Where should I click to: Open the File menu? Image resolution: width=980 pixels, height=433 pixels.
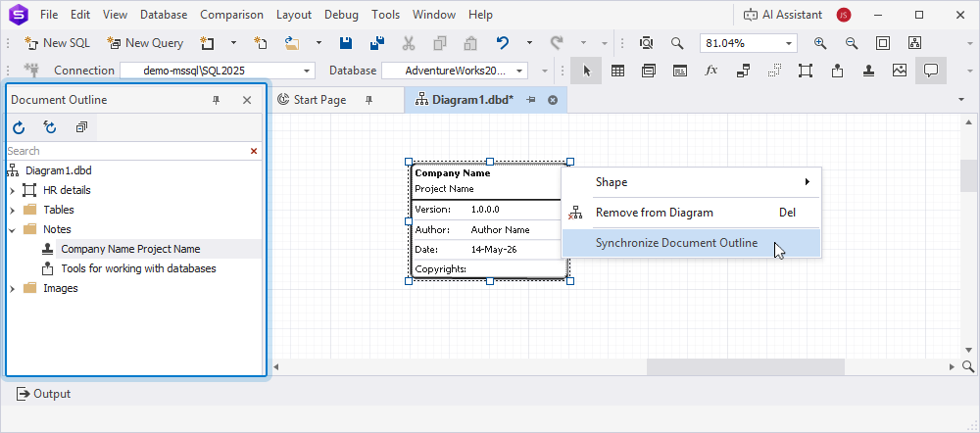click(x=49, y=15)
